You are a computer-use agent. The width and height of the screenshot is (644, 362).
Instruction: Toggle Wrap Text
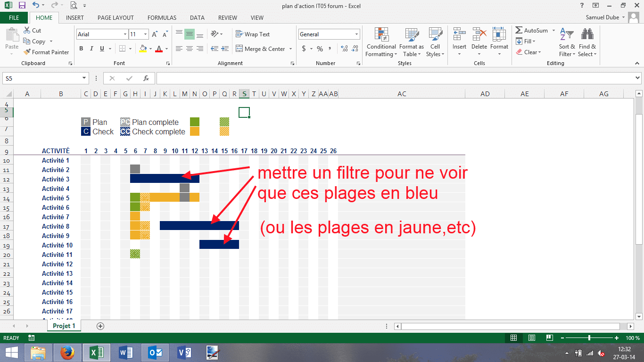pyautogui.click(x=252, y=34)
